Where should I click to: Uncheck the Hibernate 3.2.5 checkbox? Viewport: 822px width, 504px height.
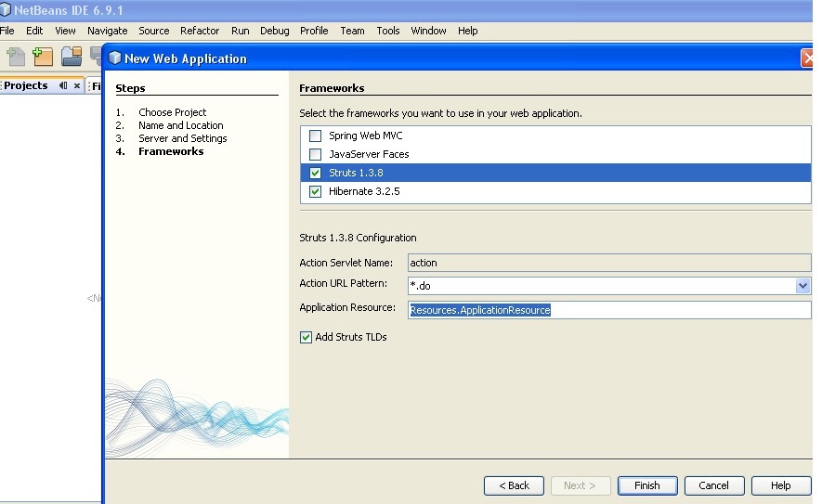click(315, 192)
